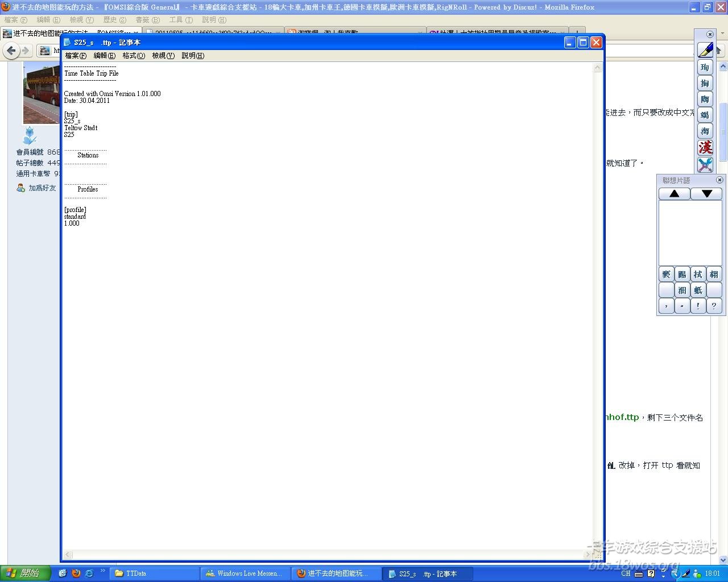Click the red 漢 icon in IME bar
The width and height of the screenshot is (728, 582).
tap(705, 148)
